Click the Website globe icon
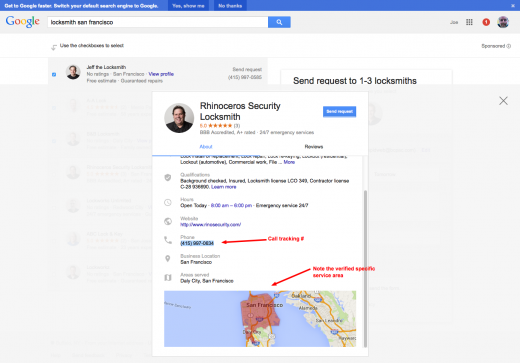Viewport: 520px width, 363px height. pyautogui.click(x=168, y=221)
